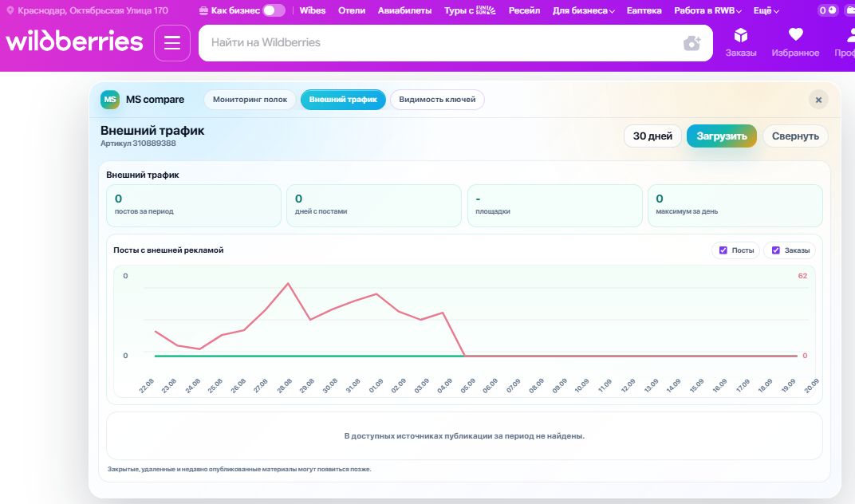Toggle the Как бизнес switch
The image size is (855, 504).
[x=274, y=10]
